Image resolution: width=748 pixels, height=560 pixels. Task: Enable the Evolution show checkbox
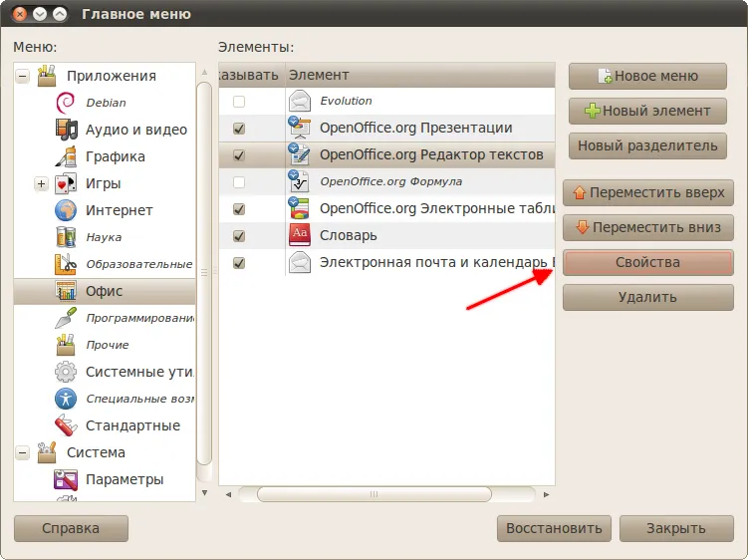pos(239,102)
